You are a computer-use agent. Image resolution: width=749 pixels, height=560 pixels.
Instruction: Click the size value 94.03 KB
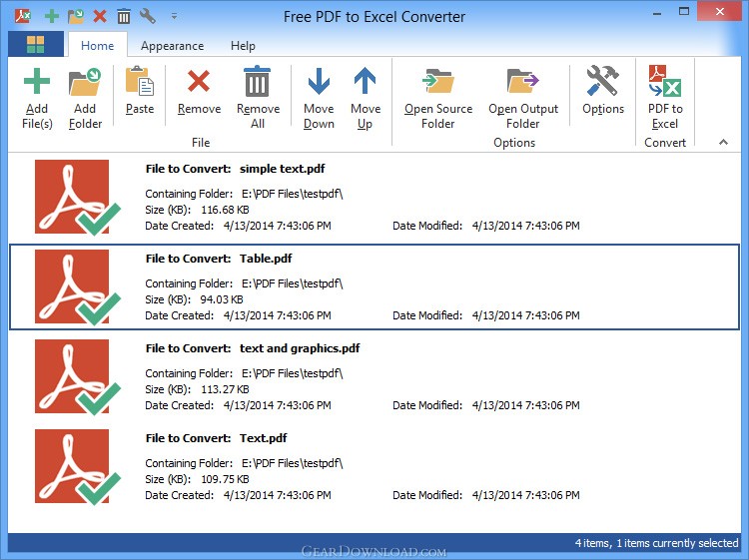click(x=222, y=299)
